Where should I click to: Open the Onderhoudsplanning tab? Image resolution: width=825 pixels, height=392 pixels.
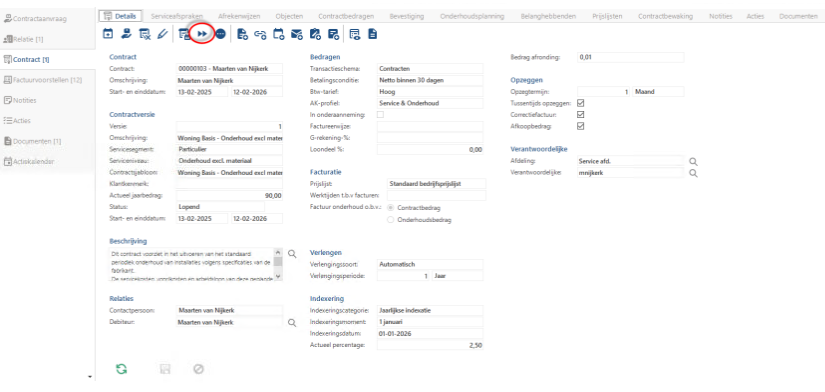[472, 16]
